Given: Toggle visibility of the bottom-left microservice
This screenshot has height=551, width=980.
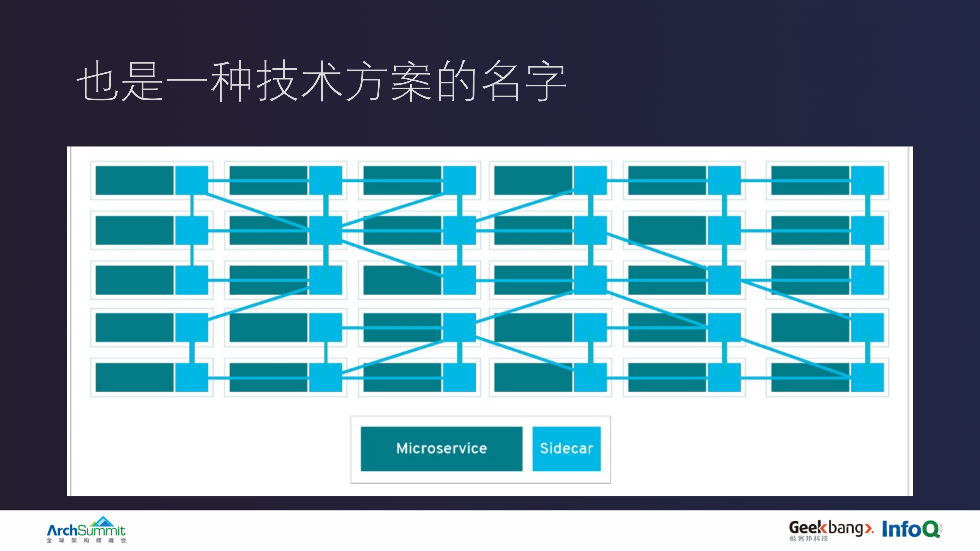Looking at the screenshot, I should (135, 378).
